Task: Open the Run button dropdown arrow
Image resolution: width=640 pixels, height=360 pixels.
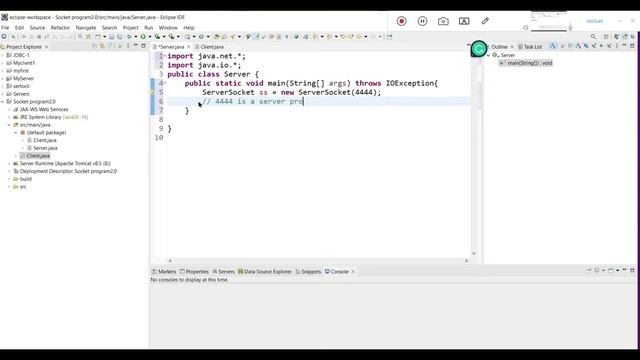Action: [x=150, y=37]
